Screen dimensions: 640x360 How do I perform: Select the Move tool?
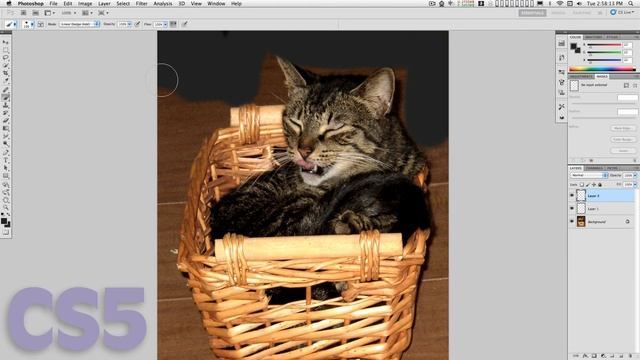pos(6,42)
